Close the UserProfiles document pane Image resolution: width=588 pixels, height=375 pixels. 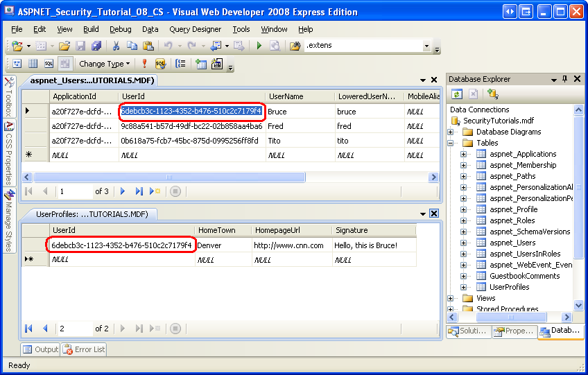point(434,213)
